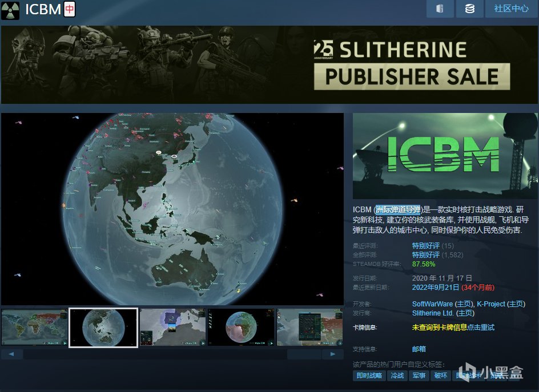
Task: Click the 2022年9月21日 last update date
Action: tap(436, 287)
